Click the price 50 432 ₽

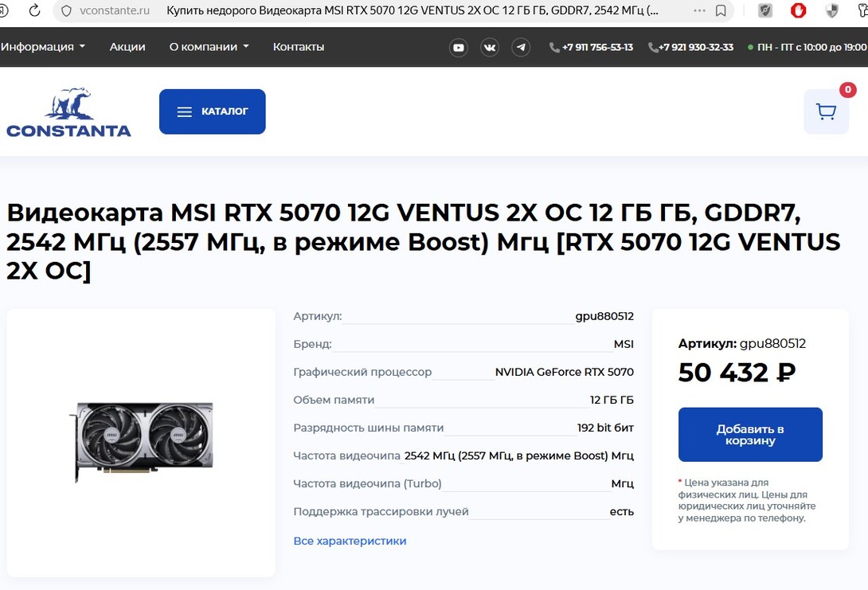click(737, 373)
